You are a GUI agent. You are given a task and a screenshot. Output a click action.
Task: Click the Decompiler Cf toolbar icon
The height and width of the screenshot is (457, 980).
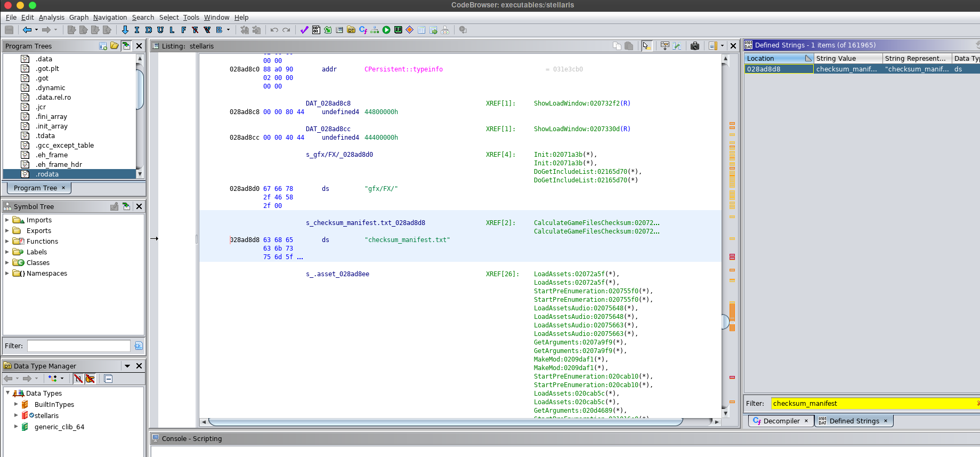(x=363, y=30)
